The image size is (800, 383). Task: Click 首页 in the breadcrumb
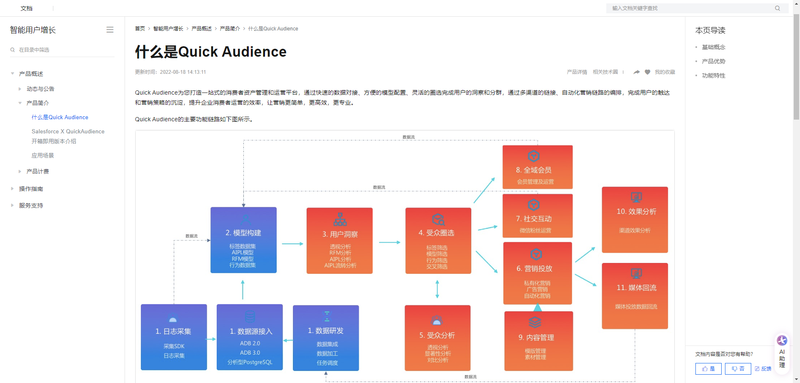coord(140,29)
